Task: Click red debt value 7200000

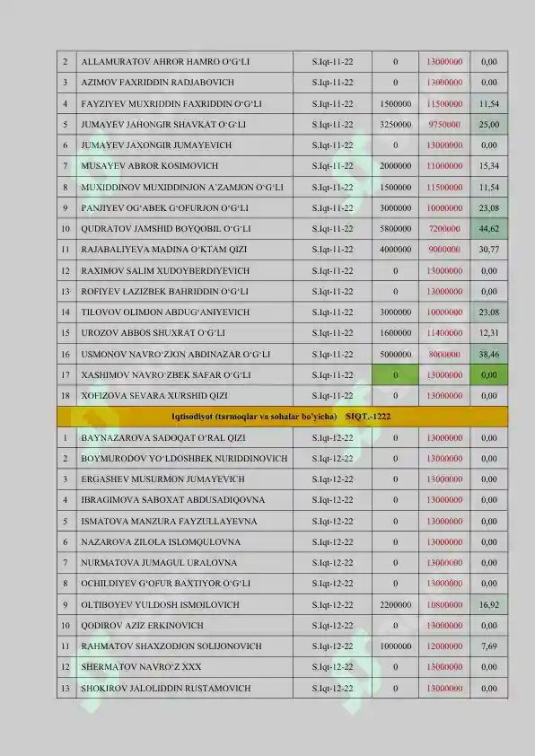Action: coord(444,229)
